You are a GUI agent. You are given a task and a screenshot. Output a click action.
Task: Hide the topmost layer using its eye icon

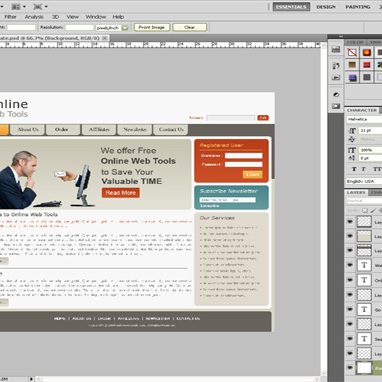point(350,221)
